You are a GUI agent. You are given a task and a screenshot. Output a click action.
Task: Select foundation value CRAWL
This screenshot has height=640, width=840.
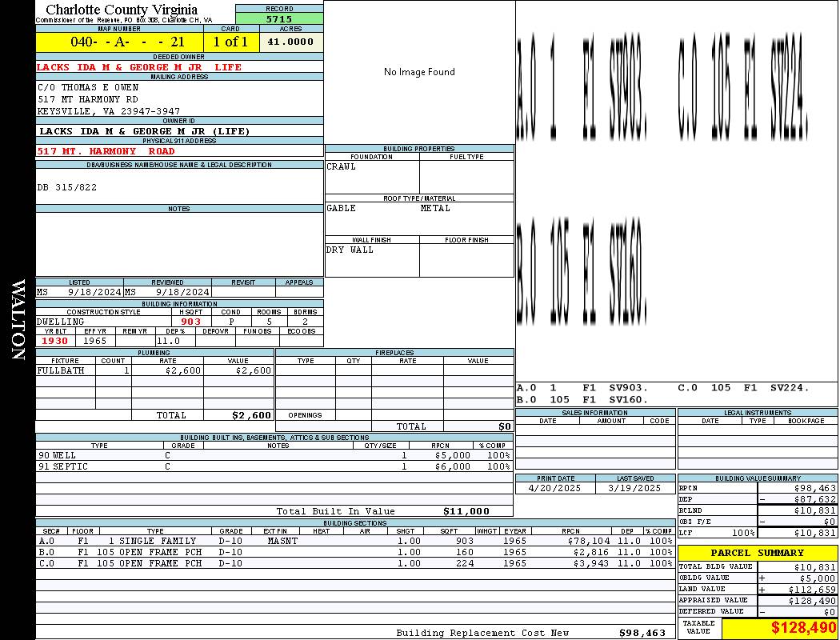coord(342,166)
